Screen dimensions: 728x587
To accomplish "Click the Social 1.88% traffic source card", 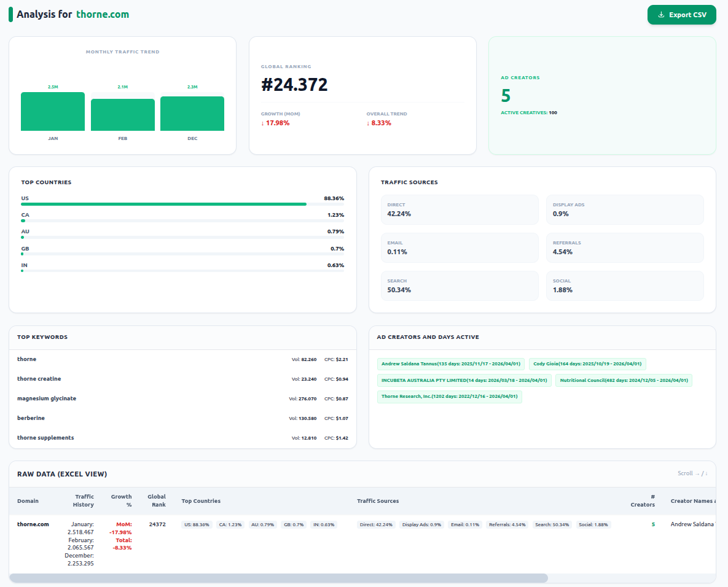I will click(625, 286).
